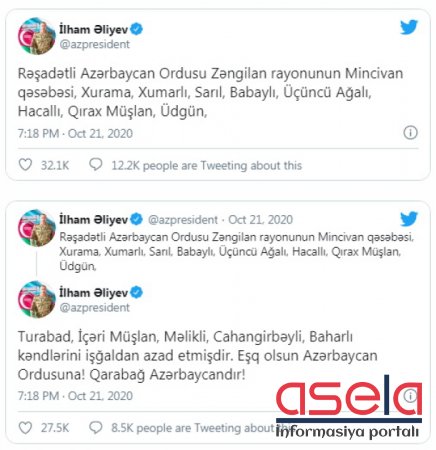
Task: Like the first tweet with heart icon
Action: tap(25, 165)
